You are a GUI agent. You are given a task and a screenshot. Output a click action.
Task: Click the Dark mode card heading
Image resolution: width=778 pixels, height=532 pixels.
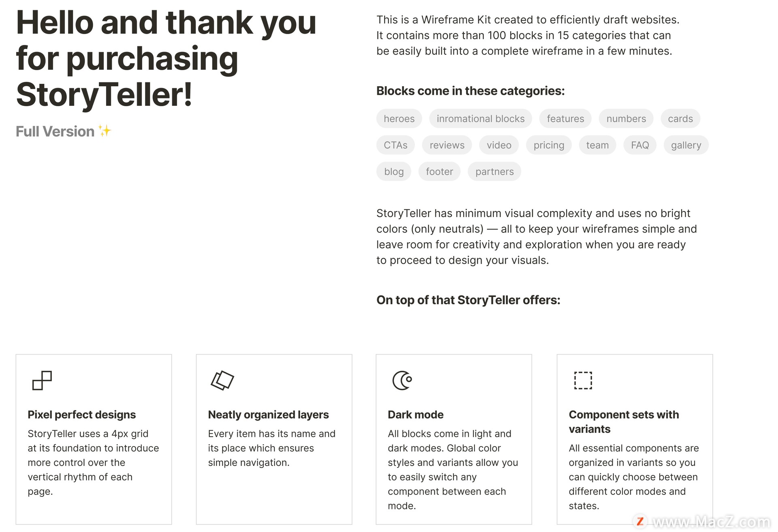coord(415,414)
